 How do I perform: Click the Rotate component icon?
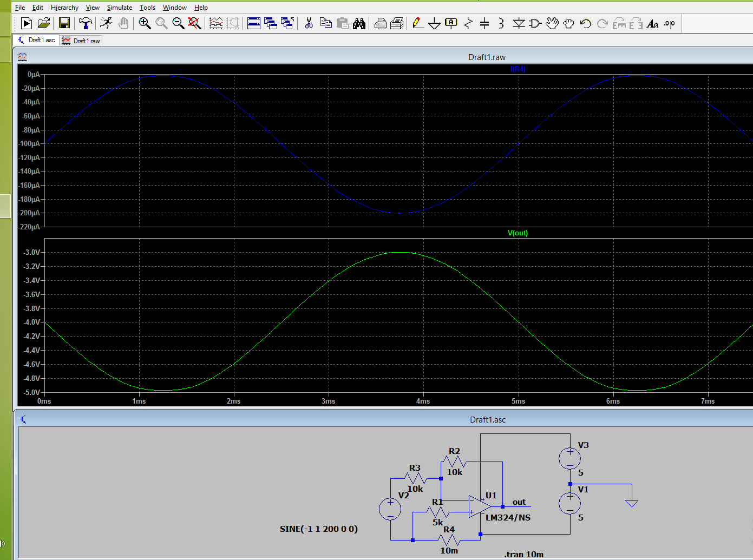[x=619, y=23]
